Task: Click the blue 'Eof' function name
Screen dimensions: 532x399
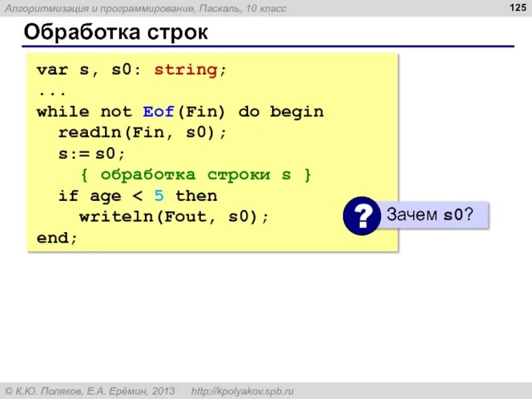Action: click(x=158, y=112)
